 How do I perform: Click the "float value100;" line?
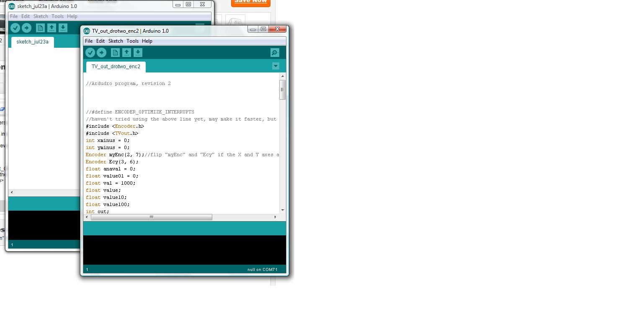pyautogui.click(x=108, y=204)
